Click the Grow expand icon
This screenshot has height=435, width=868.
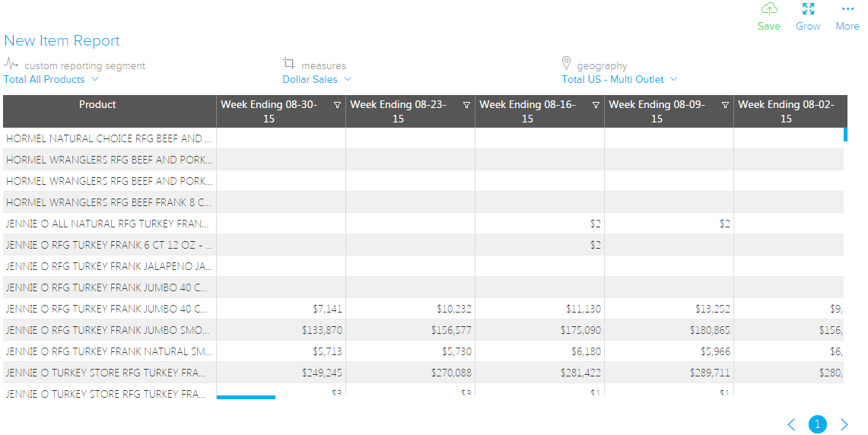point(808,9)
